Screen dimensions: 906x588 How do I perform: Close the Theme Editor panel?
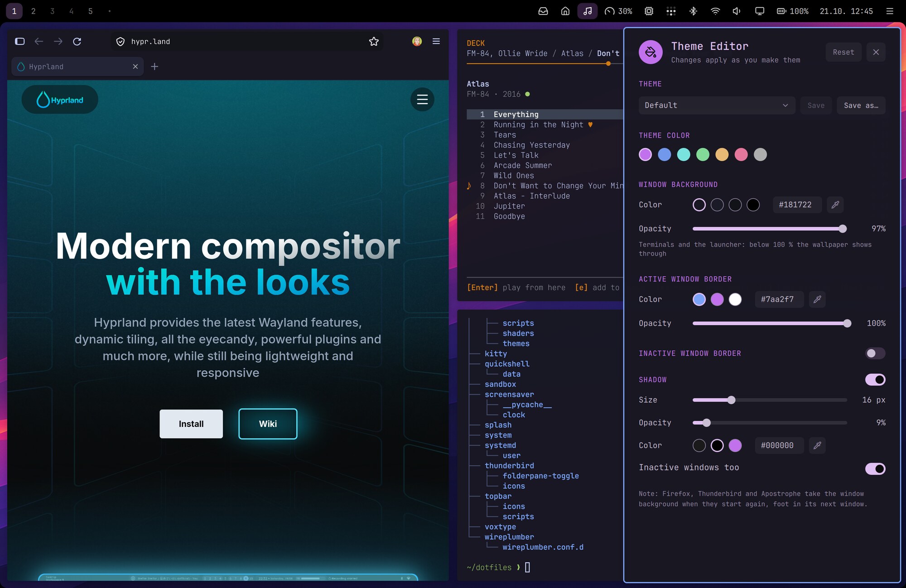pos(876,53)
